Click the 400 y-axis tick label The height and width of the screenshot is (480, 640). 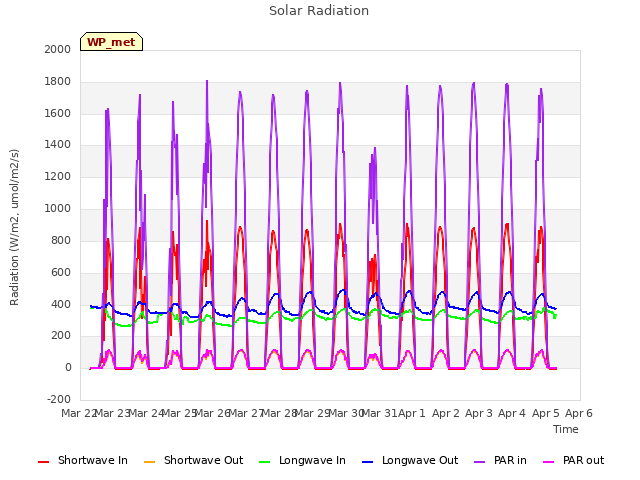[x=61, y=304]
